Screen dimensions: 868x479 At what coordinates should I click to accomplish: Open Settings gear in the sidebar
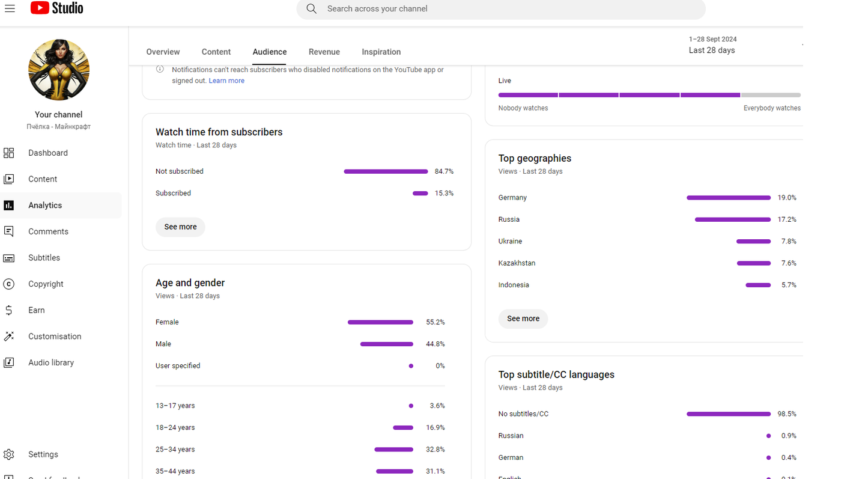click(9, 454)
